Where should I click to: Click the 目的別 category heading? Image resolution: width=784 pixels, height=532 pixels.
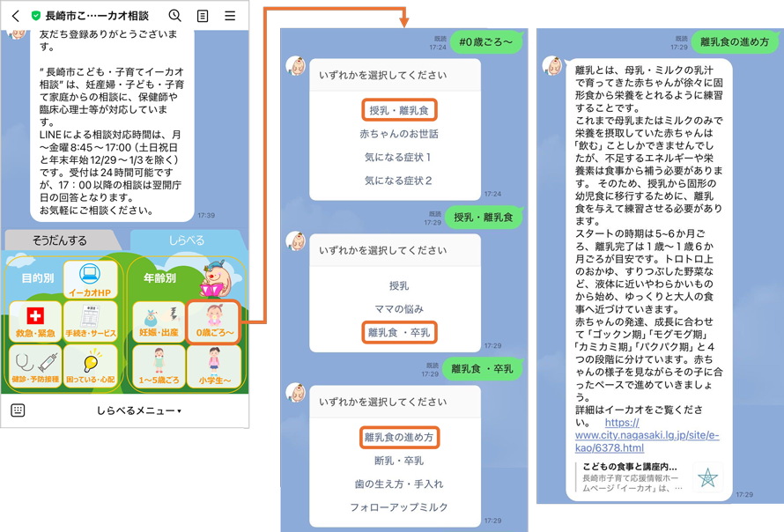click(x=38, y=278)
